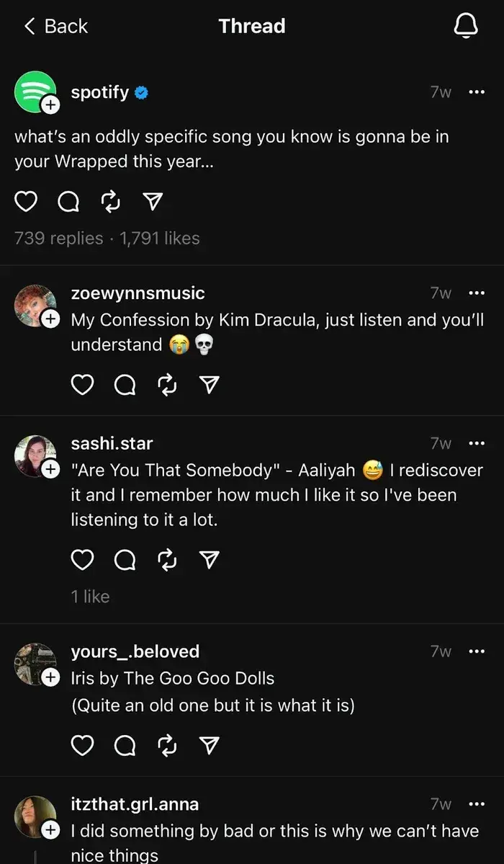This screenshot has width=504, height=864.
Task: Follow Spotify via the plus badge
Action: tap(50, 105)
